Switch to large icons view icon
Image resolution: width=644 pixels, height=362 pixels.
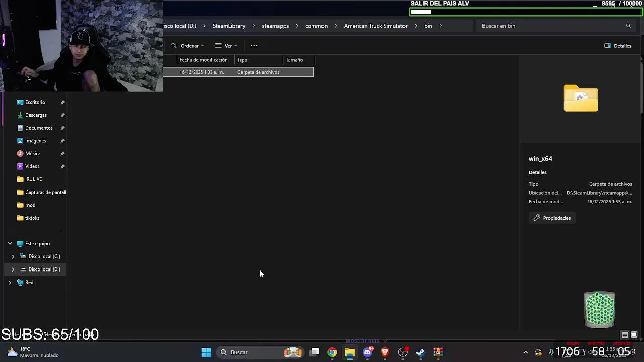click(x=634, y=335)
